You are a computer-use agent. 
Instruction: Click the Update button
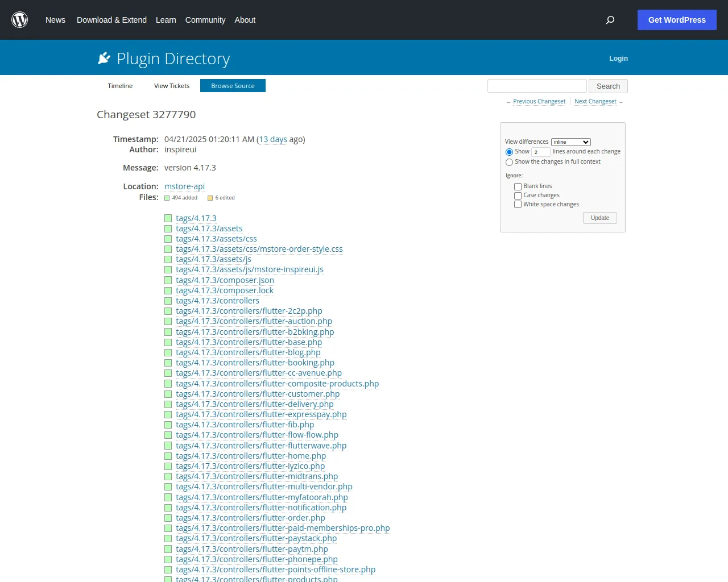tap(600, 218)
